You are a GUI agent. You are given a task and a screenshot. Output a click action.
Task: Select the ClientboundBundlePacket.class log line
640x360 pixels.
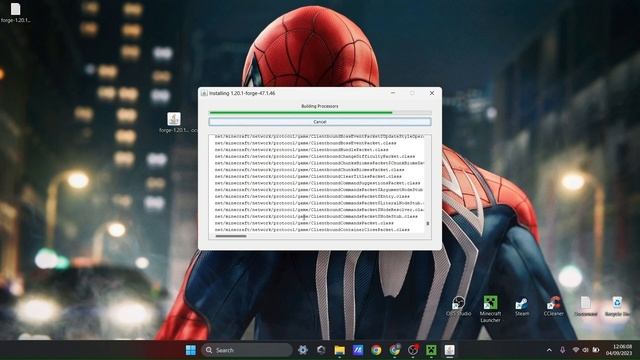click(302, 150)
